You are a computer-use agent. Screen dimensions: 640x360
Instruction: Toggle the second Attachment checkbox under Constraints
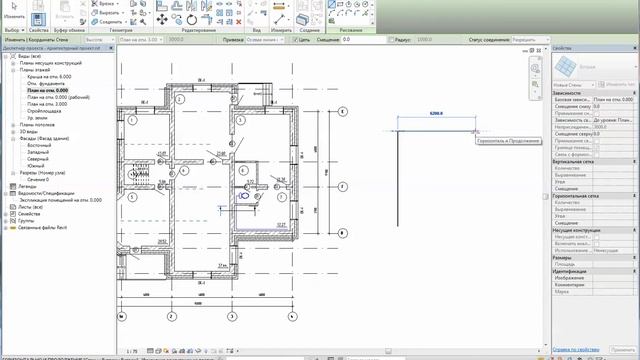(x=596, y=140)
